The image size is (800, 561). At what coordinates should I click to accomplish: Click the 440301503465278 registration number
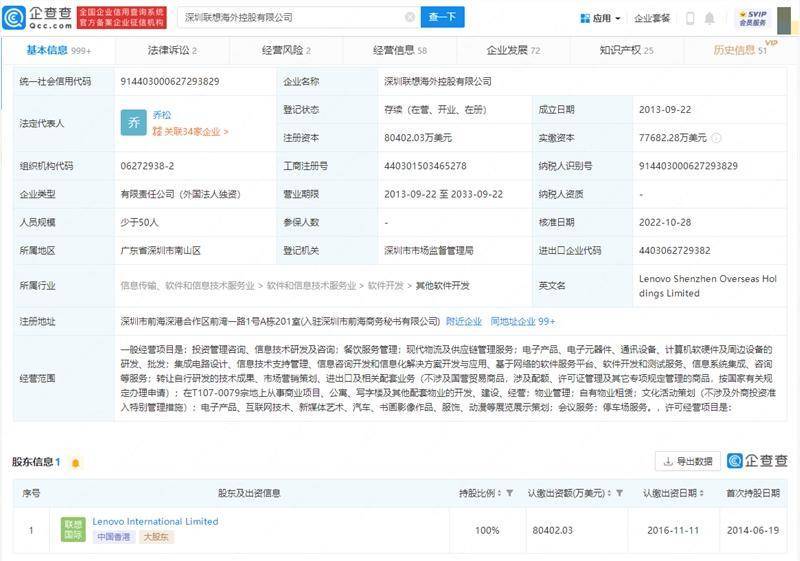425,166
